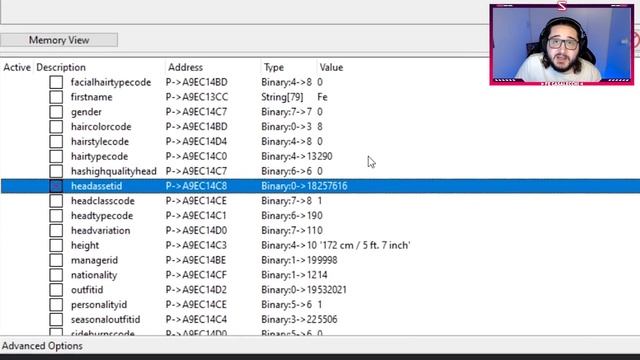Select the hashighqualityhead entry
The width and height of the screenshot is (640, 360).
[113, 171]
